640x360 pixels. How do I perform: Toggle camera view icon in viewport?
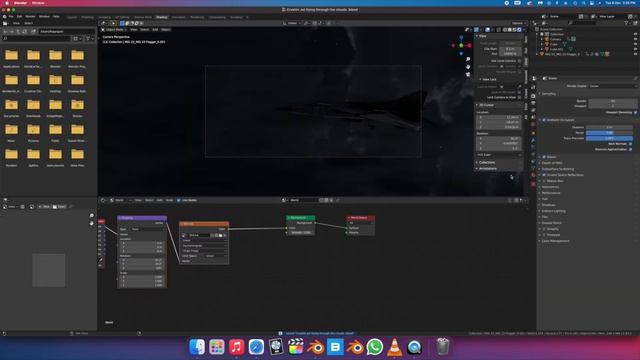click(468, 74)
